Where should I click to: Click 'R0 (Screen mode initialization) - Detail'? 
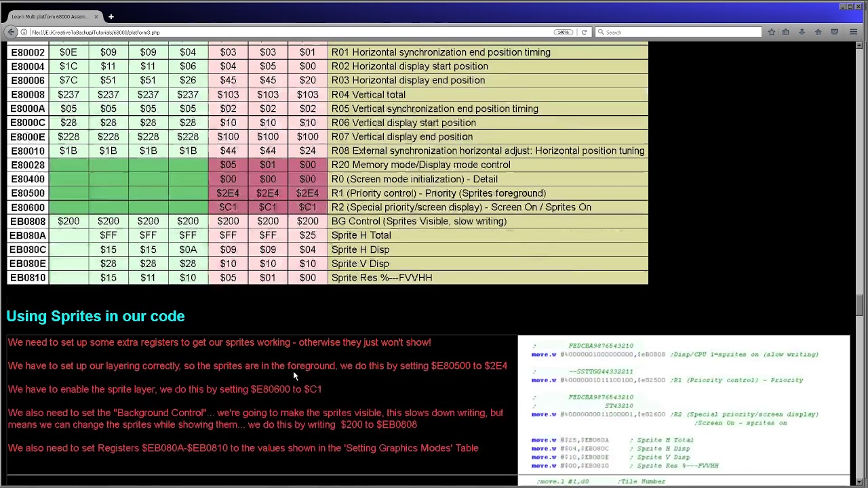click(x=414, y=179)
